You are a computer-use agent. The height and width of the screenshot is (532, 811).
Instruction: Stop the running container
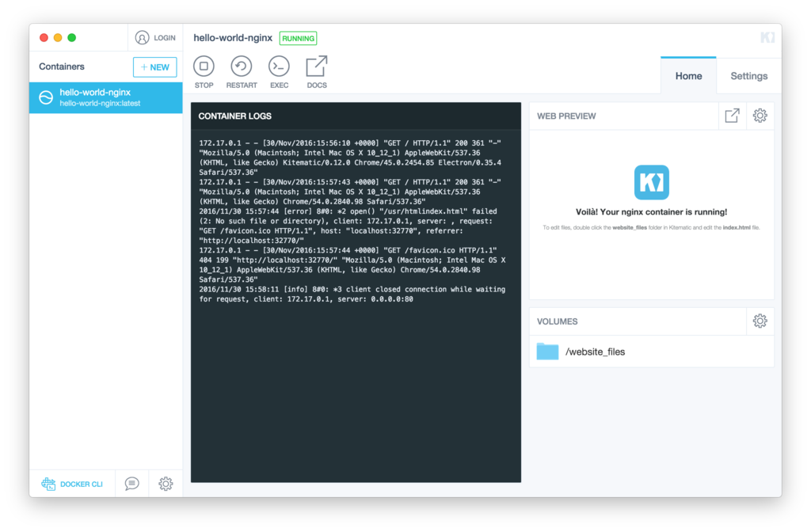(204, 72)
